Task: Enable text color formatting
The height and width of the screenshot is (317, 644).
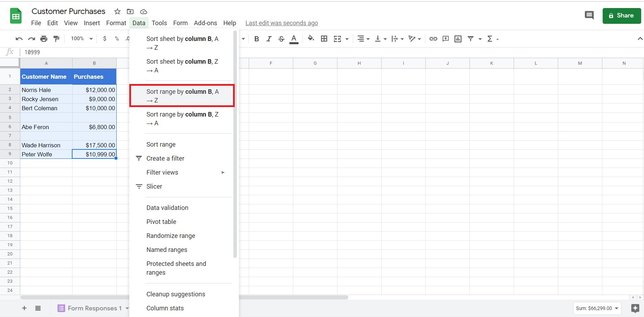Action: [294, 39]
